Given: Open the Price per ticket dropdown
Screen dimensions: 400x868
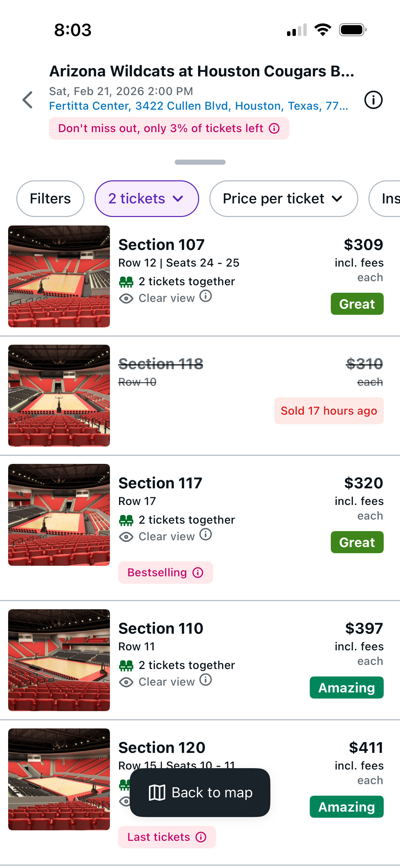Looking at the screenshot, I should 283,199.
